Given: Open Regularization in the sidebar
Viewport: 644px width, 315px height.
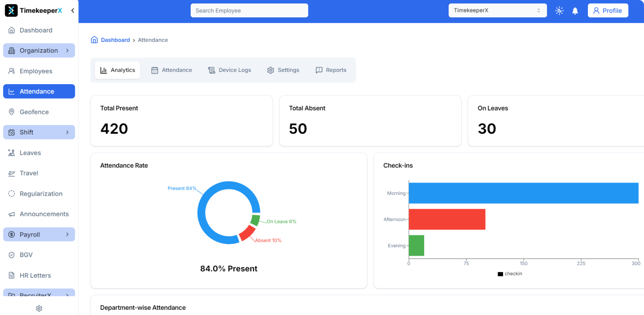Looking at the screenshot, I should tap(39, 193).
